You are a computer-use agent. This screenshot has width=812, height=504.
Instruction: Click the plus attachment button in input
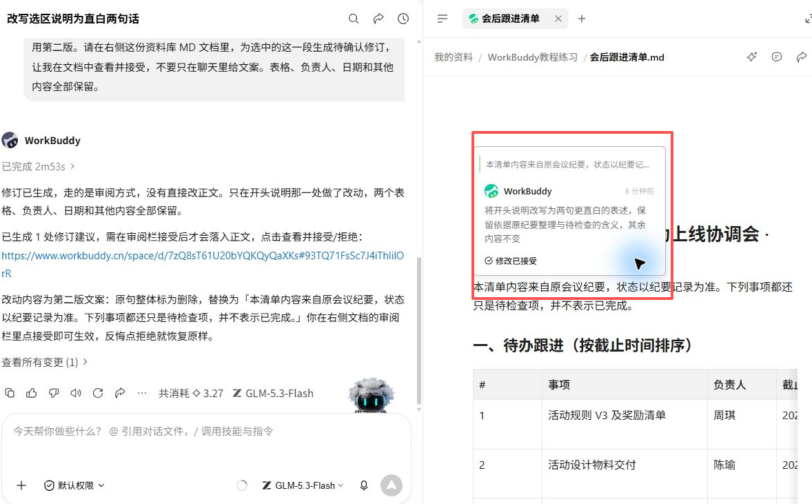(x=21, y=485)
